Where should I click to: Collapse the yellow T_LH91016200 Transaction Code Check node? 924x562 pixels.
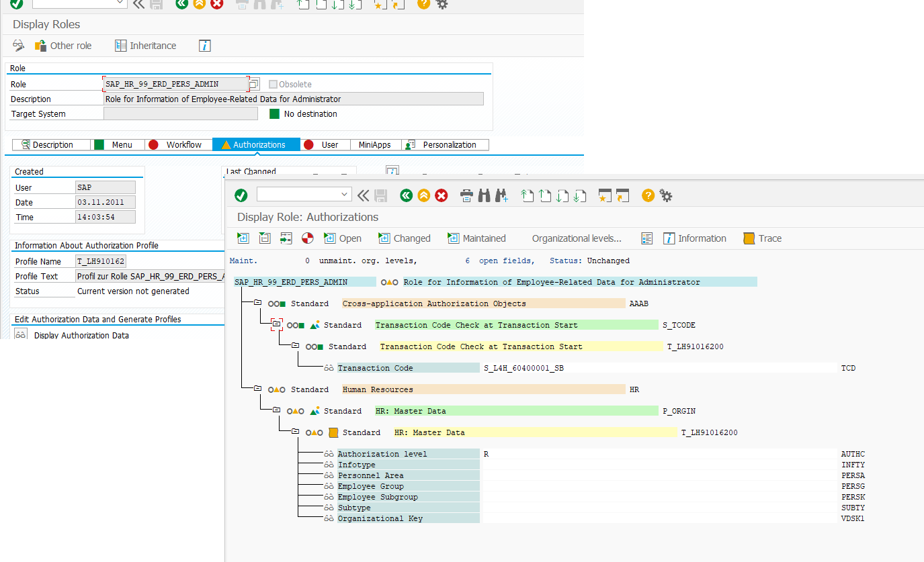pos(295,346)
